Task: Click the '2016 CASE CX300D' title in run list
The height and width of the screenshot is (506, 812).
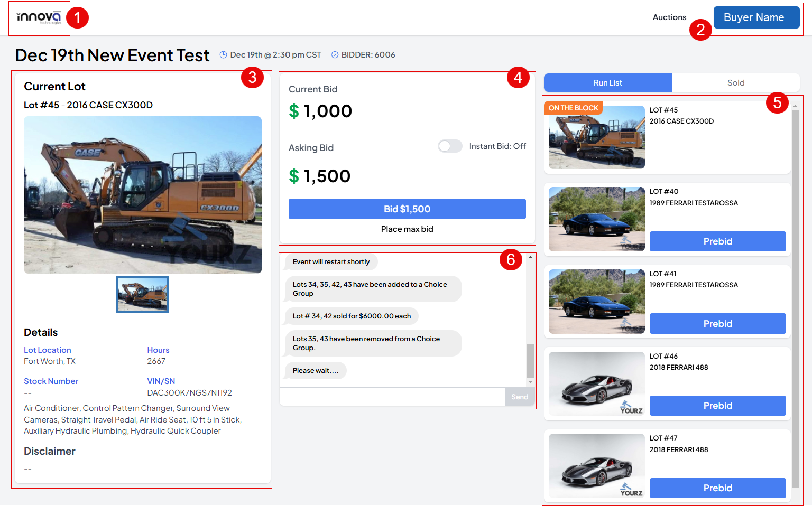Action: click(x=681, y=121)
